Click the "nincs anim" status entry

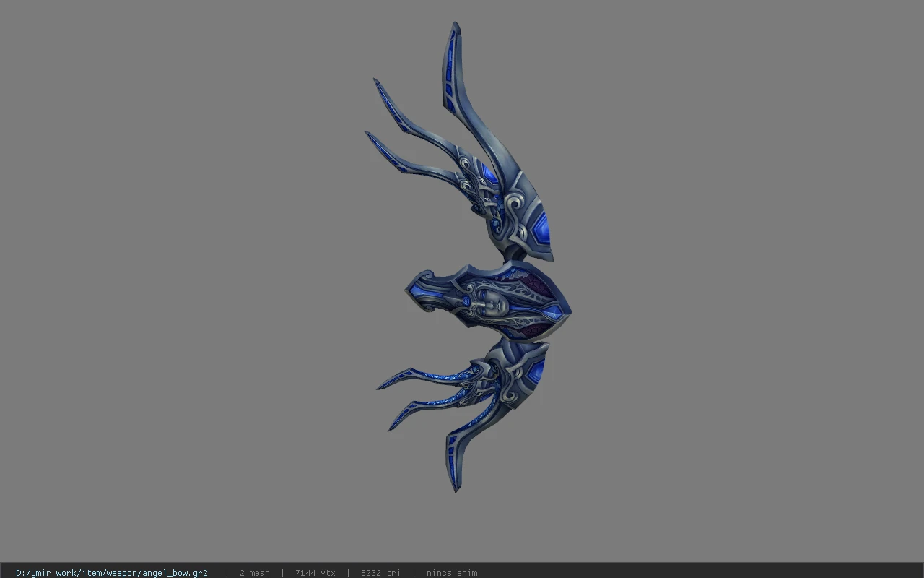(x=452, y=573)
